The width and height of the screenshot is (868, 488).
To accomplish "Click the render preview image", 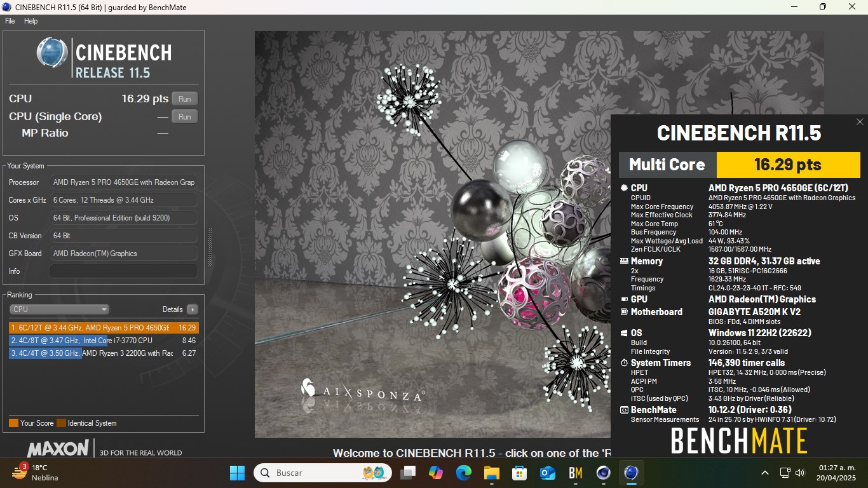I will point(433,234).
